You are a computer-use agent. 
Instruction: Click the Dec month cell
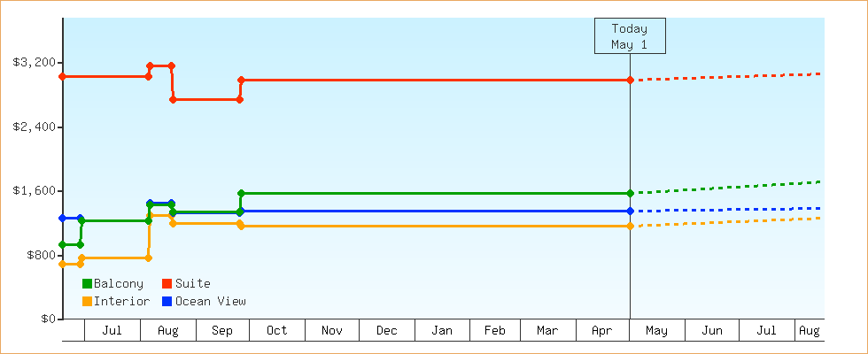387,330
